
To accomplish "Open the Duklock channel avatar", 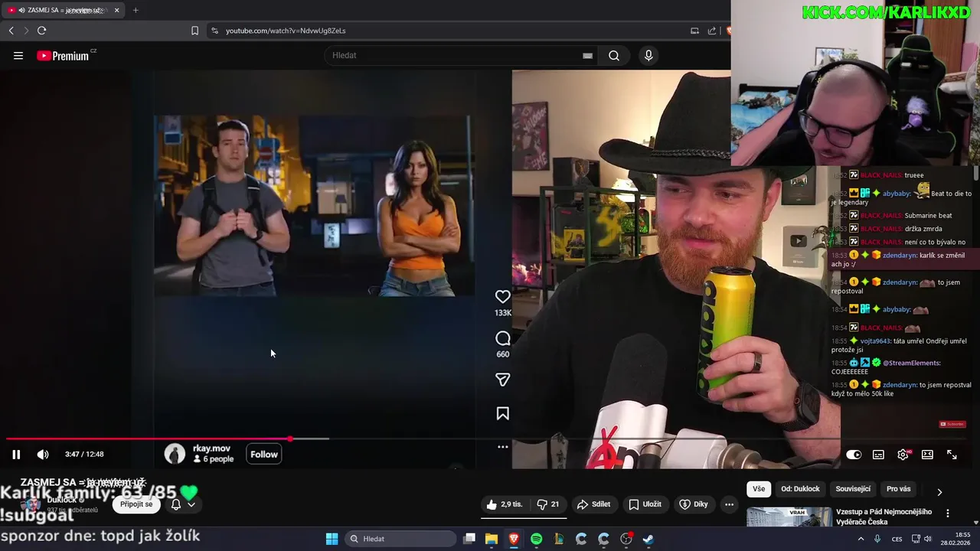I will (32, 505).
